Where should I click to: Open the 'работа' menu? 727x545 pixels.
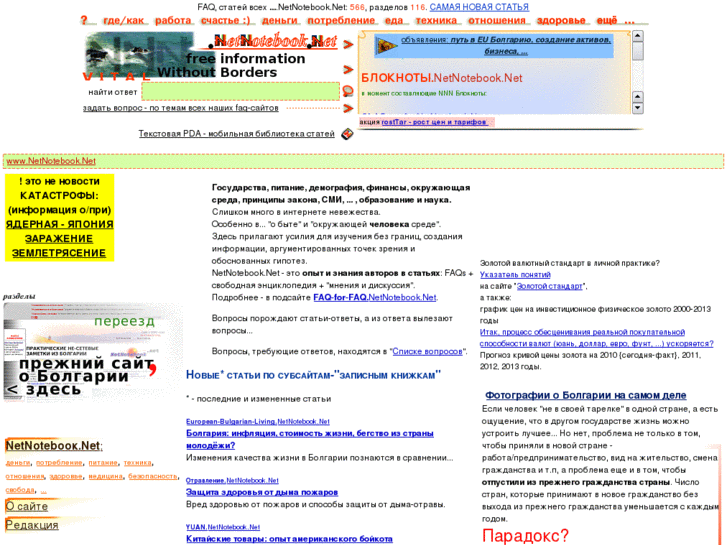coord(173,20)
